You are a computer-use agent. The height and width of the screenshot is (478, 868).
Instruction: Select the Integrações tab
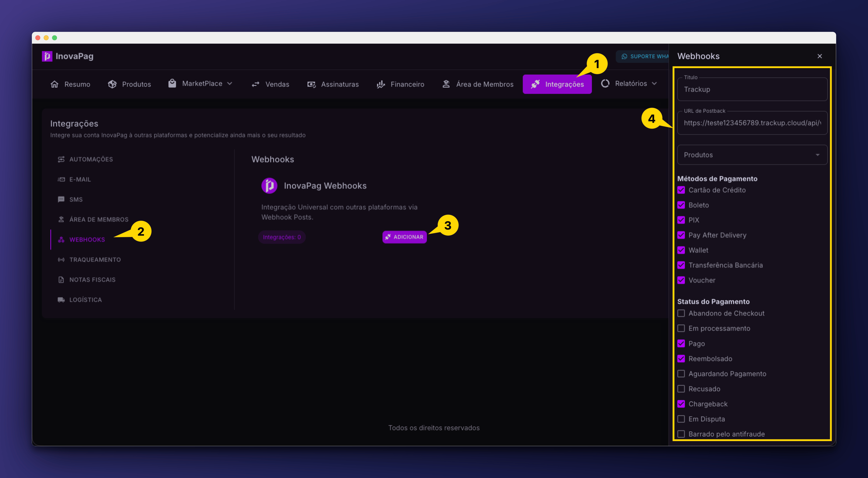[x=557, y=84]
